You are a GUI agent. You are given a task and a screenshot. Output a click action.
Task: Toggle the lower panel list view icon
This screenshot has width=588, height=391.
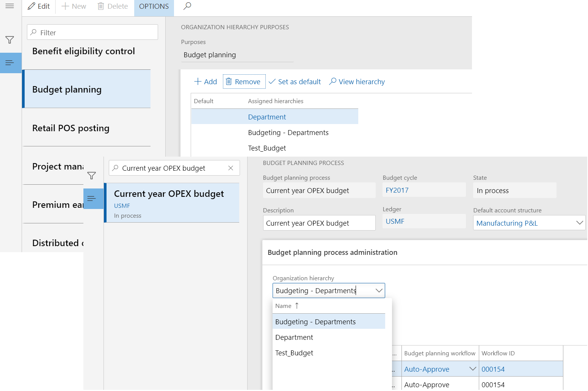[91, 198]
